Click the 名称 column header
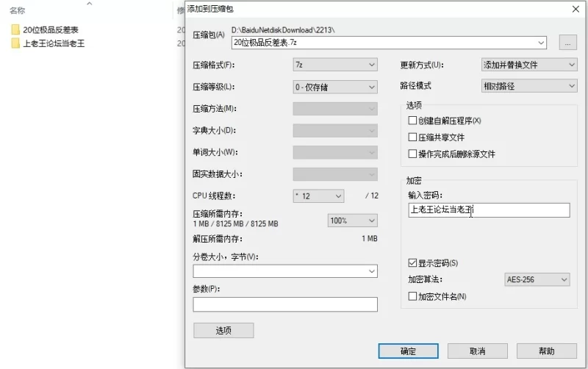 17,10
